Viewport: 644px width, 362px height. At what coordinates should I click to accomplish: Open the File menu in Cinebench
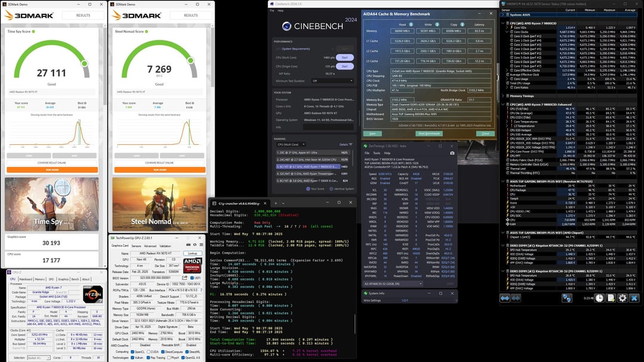coord(272,11)
